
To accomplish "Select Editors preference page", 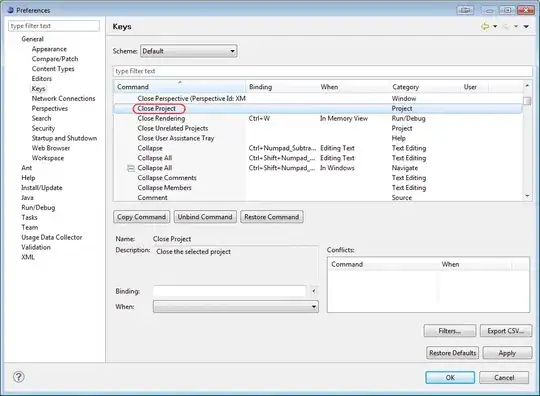I will (42, 79).
